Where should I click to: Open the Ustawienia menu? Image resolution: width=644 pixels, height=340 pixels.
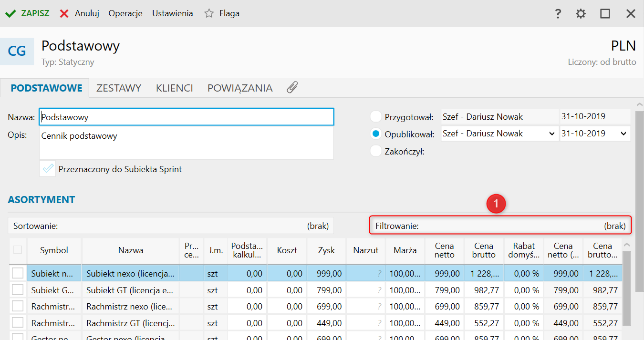tap(172, 13)
